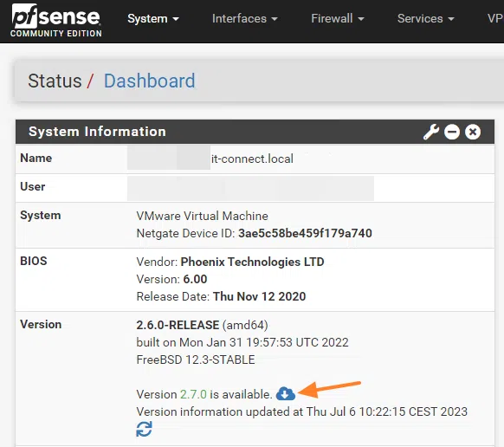
Task: Click BIOS vendor Phoenix Technologies LTD
Action: pyautogui.click(x=252, y=262)
